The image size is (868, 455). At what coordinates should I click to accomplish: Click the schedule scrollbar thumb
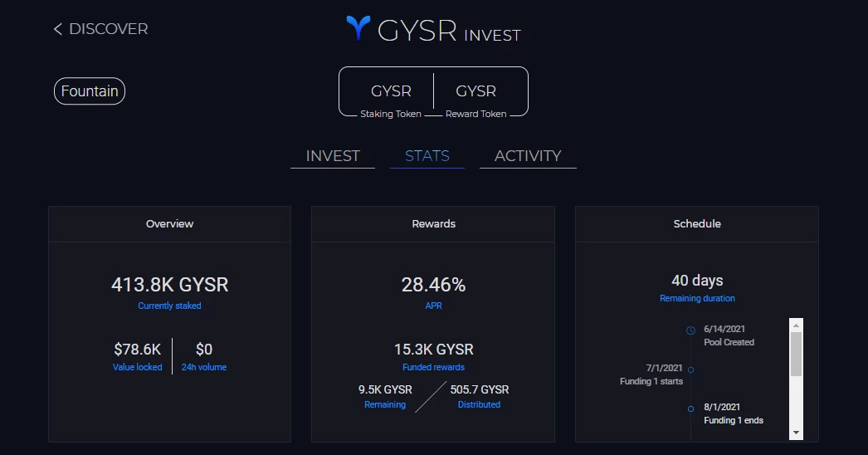tap(796, 355)
